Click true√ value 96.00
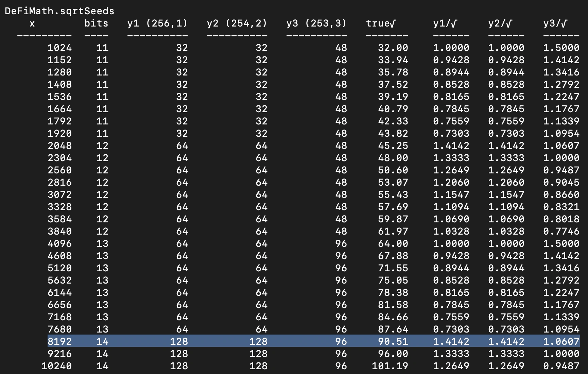The width and height of the screenshot is (588, 374). coord(393,354)
